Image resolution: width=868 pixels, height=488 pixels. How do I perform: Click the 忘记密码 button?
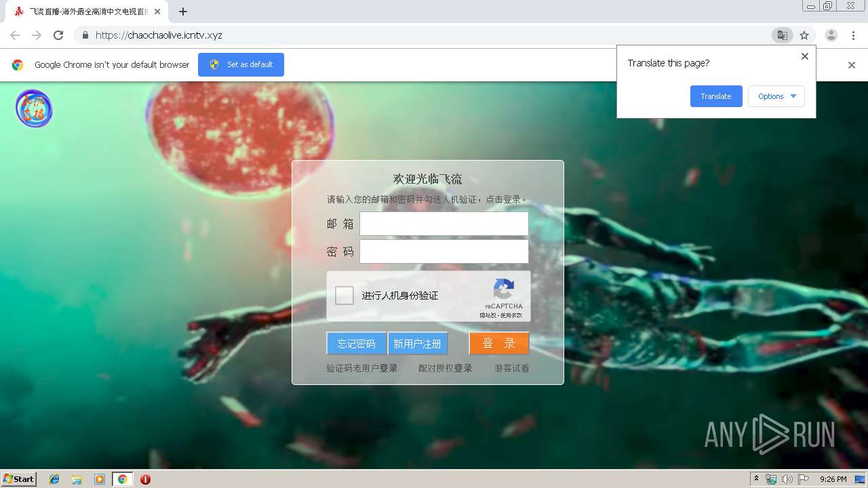click(x=357, y=344)
